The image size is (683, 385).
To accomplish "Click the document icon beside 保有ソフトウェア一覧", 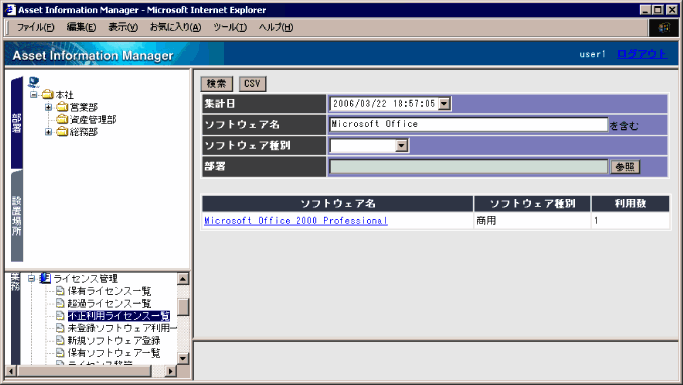I will point(60,353).
